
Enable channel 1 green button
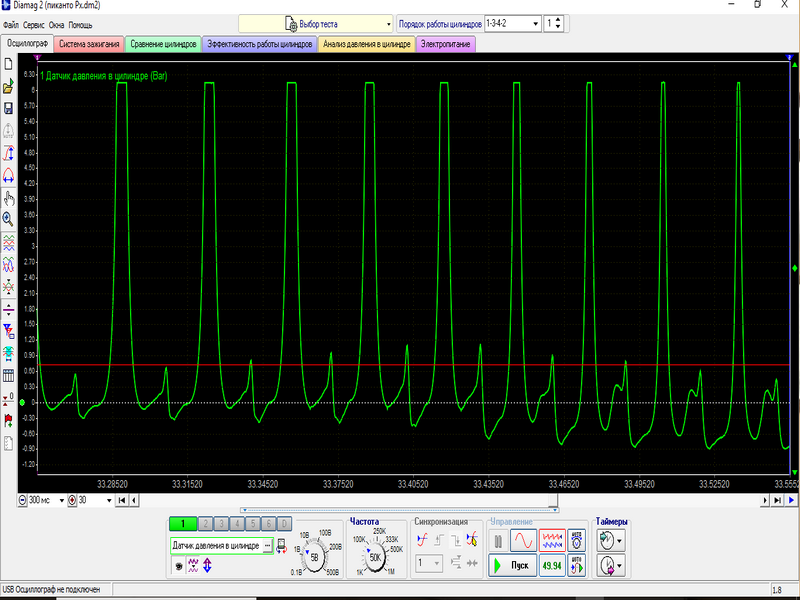183,523
